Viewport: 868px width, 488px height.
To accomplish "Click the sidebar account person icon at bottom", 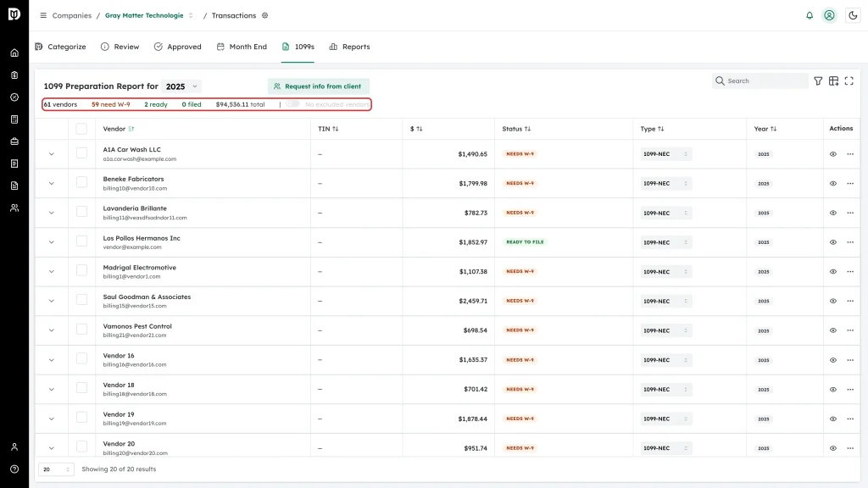I will 14,446.
